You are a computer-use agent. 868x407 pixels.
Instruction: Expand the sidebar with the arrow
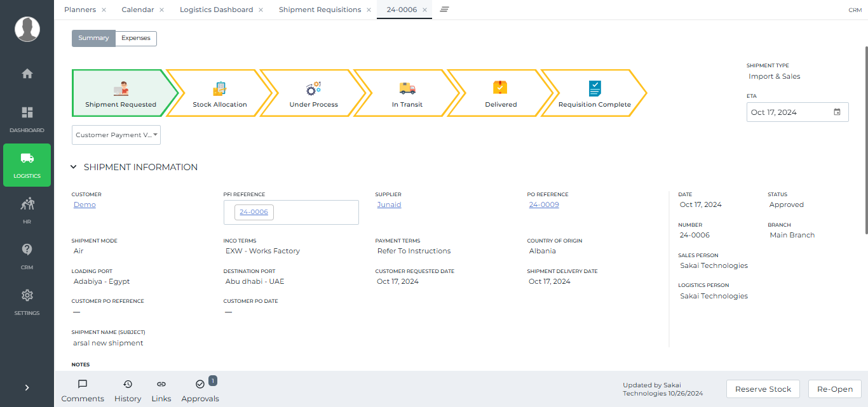click(x=27, y=387)
